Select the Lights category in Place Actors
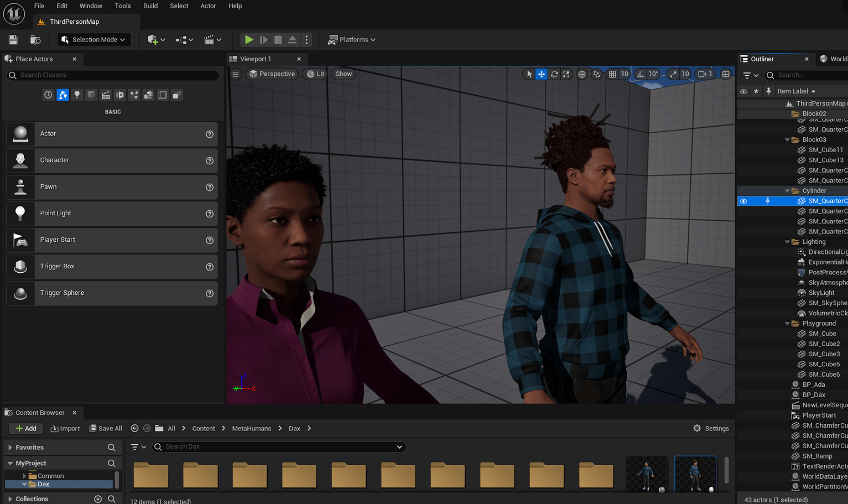The width and height of the screenshot is (848, 504). click(x=77, y=95)
